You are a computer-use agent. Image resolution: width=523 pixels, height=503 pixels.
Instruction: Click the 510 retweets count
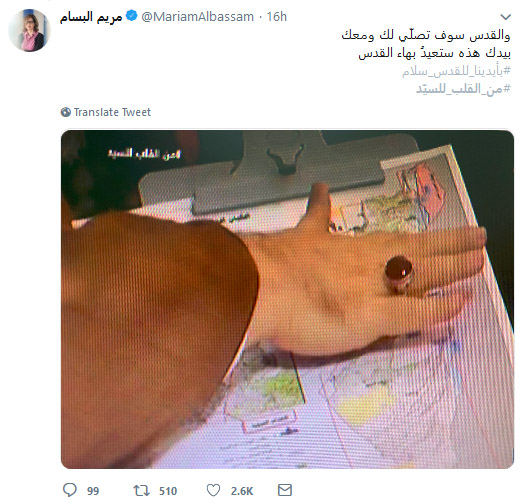pyautogui.click(x=168, y=491)
